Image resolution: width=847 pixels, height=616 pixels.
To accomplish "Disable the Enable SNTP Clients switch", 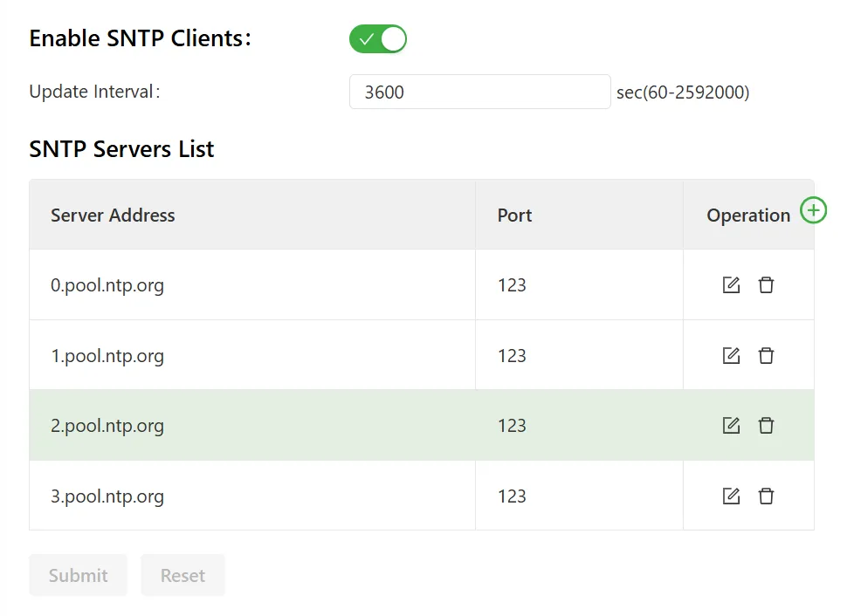I will (377, 39).
